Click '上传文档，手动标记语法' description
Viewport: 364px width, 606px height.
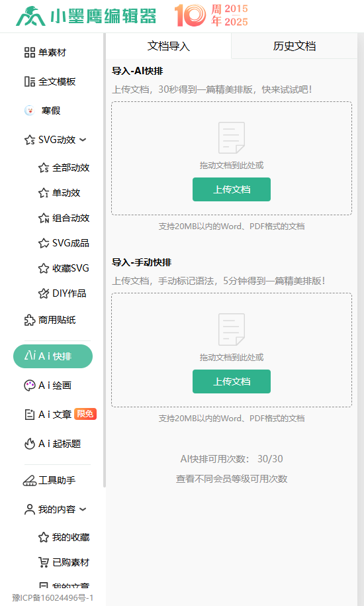[x=218, y=281]
